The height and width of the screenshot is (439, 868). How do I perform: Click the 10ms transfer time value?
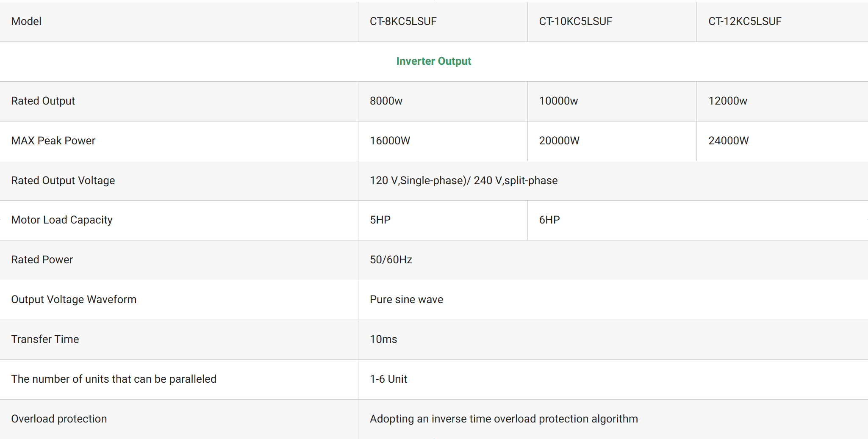pyautogui.click(x=383, y=339)
